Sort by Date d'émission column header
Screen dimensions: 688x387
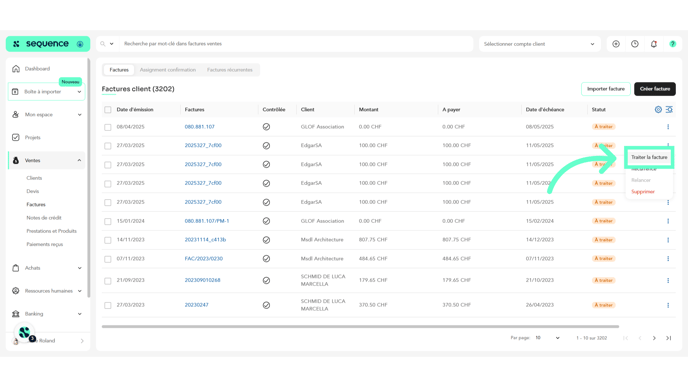135,110
